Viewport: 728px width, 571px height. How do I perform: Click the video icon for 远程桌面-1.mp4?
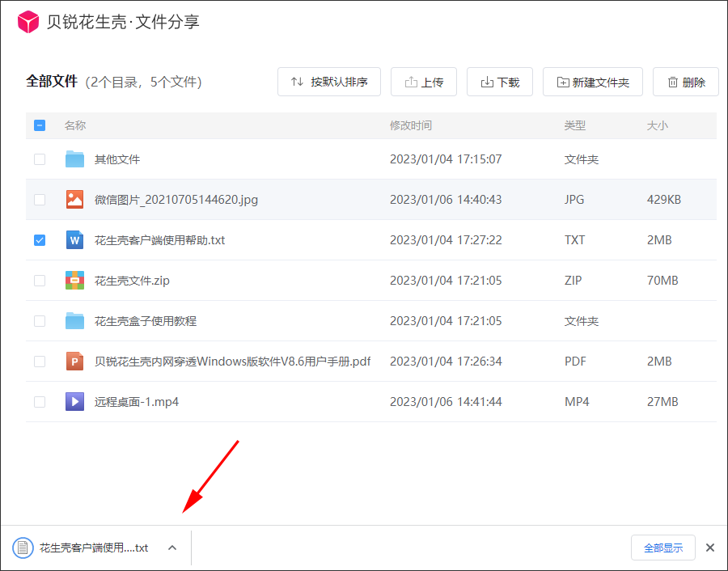75,402
